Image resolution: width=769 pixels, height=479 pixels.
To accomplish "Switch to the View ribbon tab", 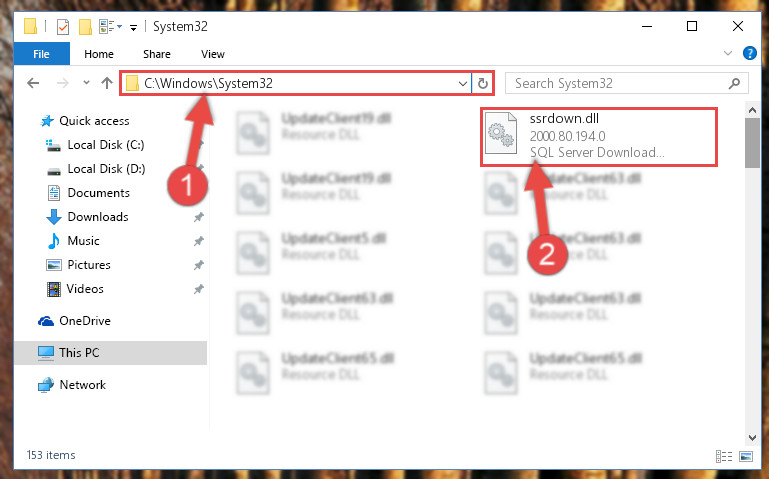I will [x=213, y=54].
